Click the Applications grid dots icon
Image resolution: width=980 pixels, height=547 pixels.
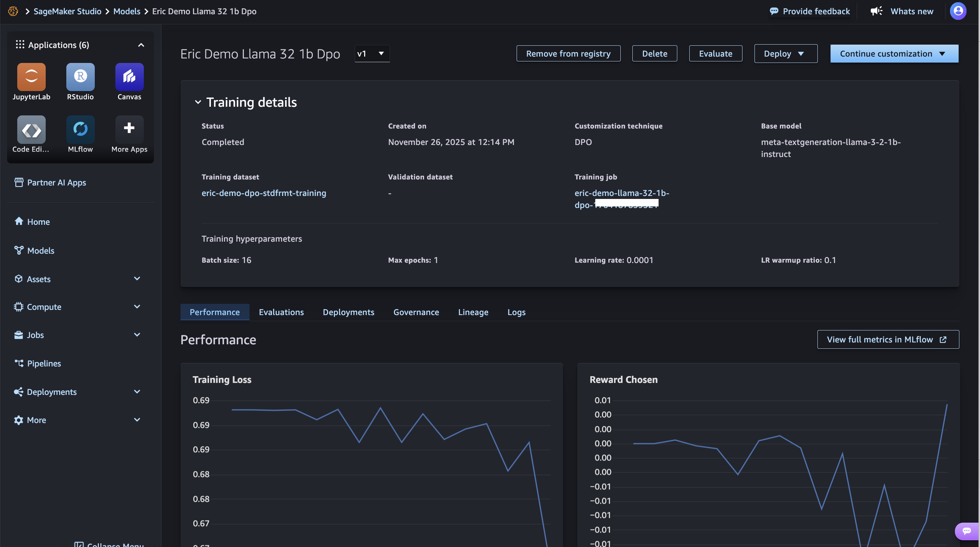tap(20, 45)
